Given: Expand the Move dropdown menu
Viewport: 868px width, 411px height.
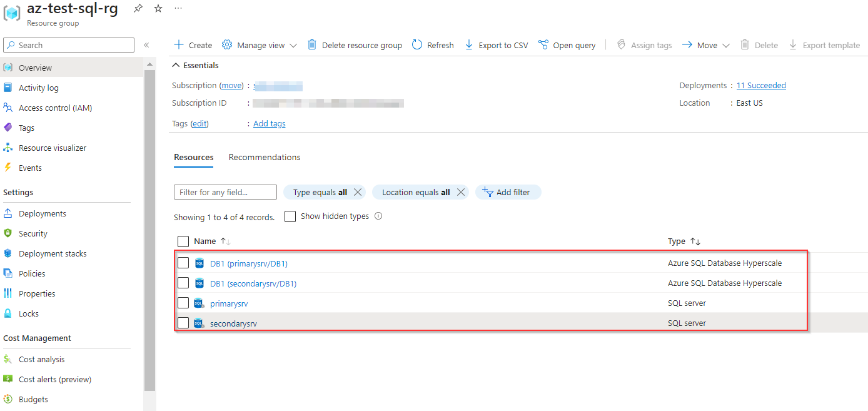Looking at the screenshot, I should (x=706, y=45).
